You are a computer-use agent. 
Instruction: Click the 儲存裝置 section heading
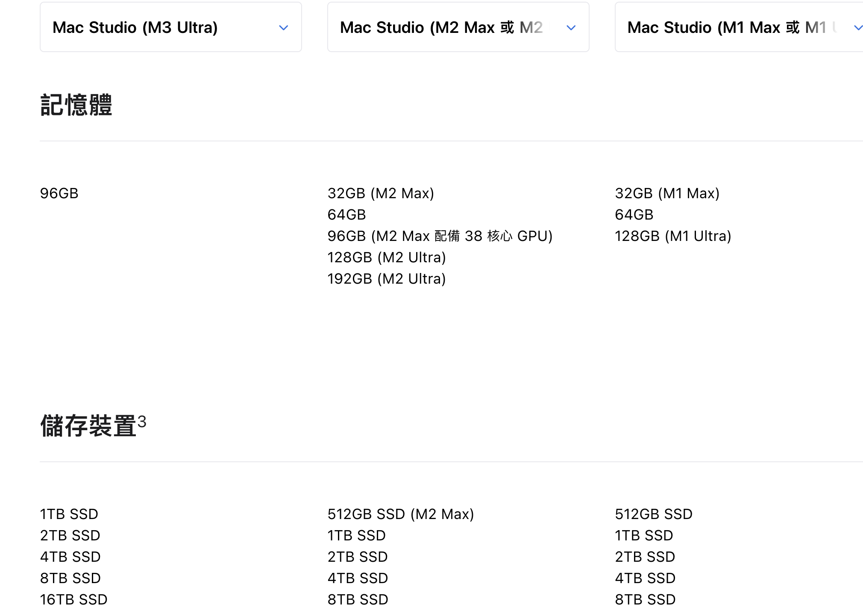point(88,426)
